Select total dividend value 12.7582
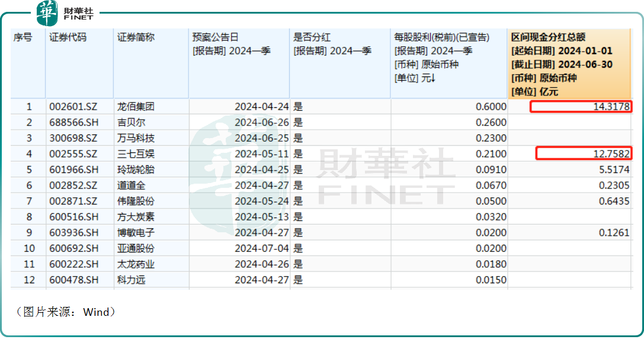The height and width of the screenshot is (349, 644). pos(611,154)
